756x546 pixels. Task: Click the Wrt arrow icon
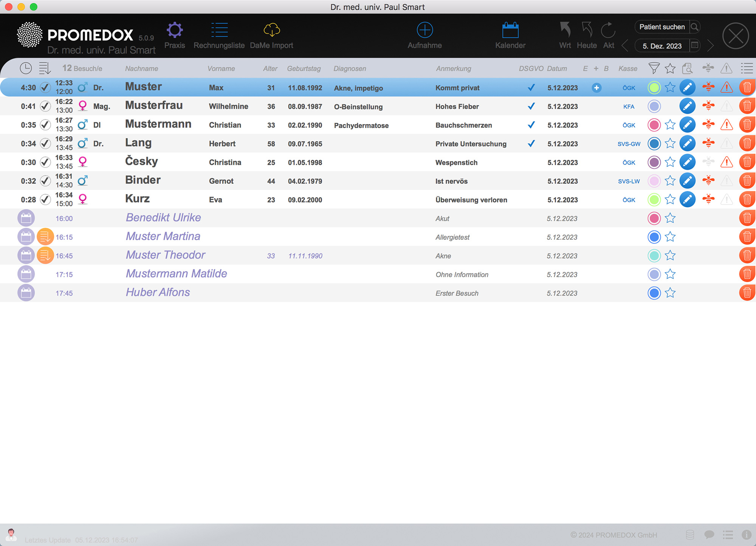point(565,30)
